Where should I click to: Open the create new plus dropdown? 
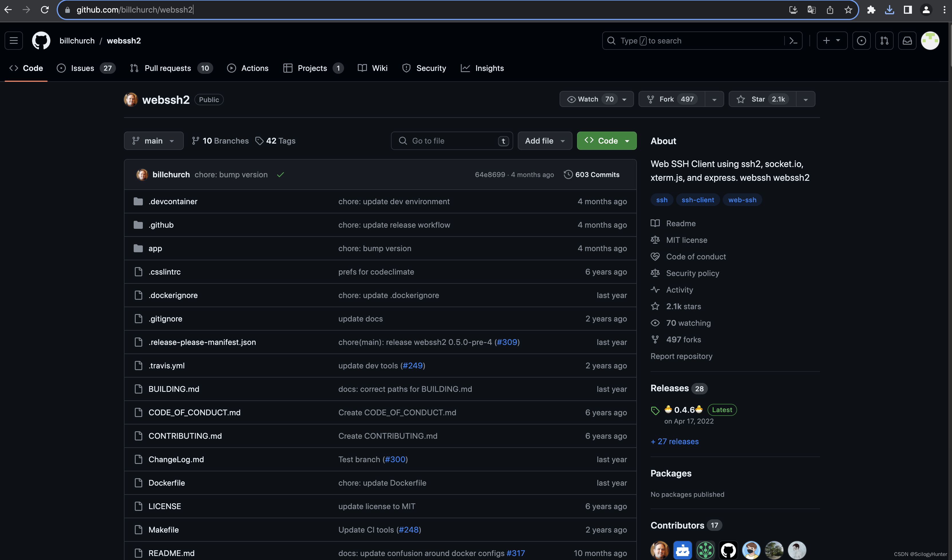click(x=832, y=41)
